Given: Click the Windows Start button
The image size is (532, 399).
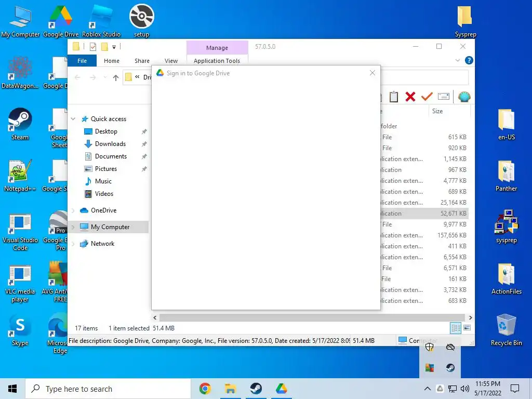Looking at the screenshot, I should point(12,389).
